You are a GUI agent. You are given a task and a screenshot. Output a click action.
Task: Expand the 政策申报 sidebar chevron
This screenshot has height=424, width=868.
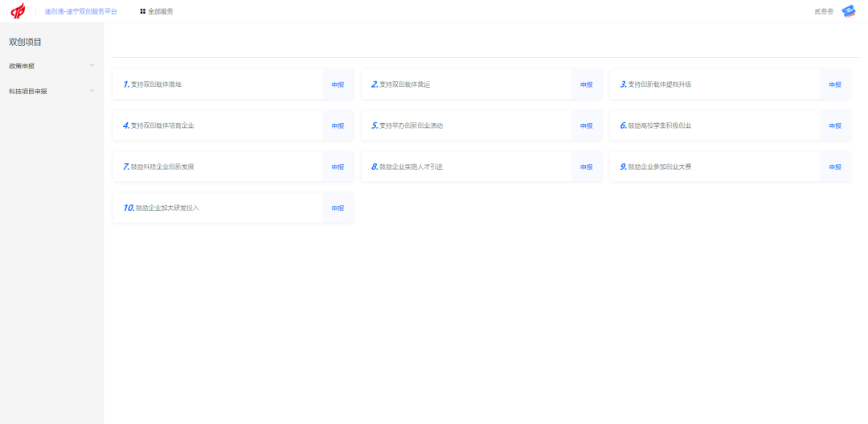pos(92,65)
